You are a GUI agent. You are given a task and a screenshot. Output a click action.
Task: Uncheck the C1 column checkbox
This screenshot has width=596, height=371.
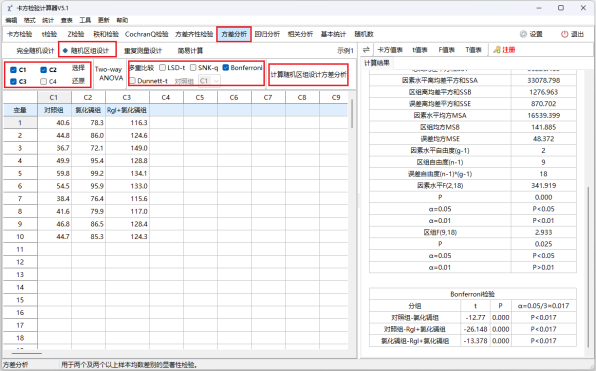coord(13,70)
